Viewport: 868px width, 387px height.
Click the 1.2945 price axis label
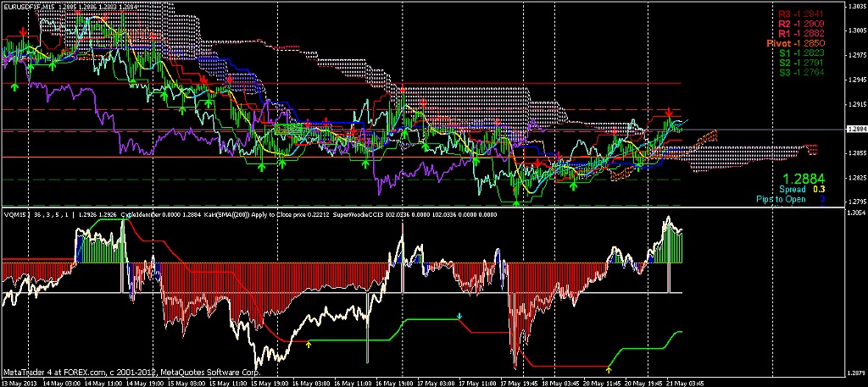pyautogui.click(x=857, y=80)
